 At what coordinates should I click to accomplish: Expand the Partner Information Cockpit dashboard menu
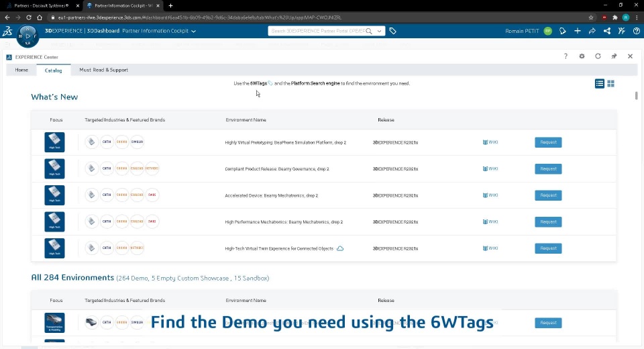pyautogui.click(x=193, y=32)
